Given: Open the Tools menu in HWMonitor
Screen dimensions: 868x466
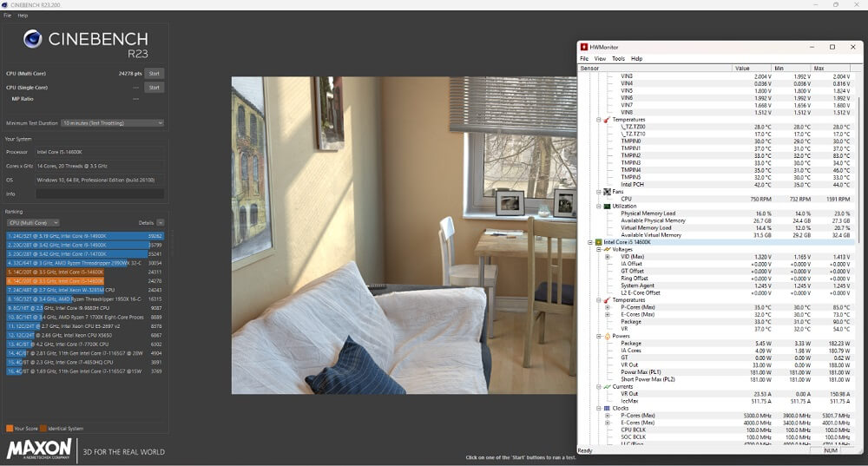Looking at the screenshot, I should [618, 59].
